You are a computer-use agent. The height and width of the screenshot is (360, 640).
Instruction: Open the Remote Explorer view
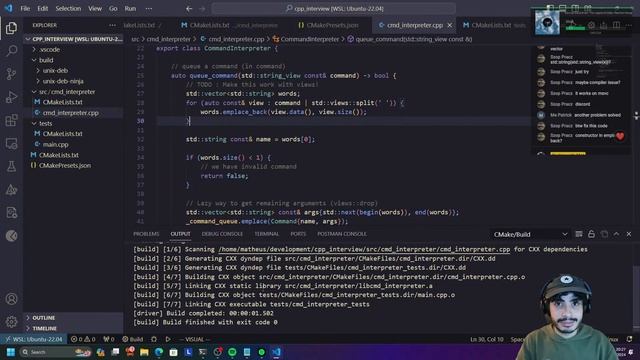click(x=11, y=144)
